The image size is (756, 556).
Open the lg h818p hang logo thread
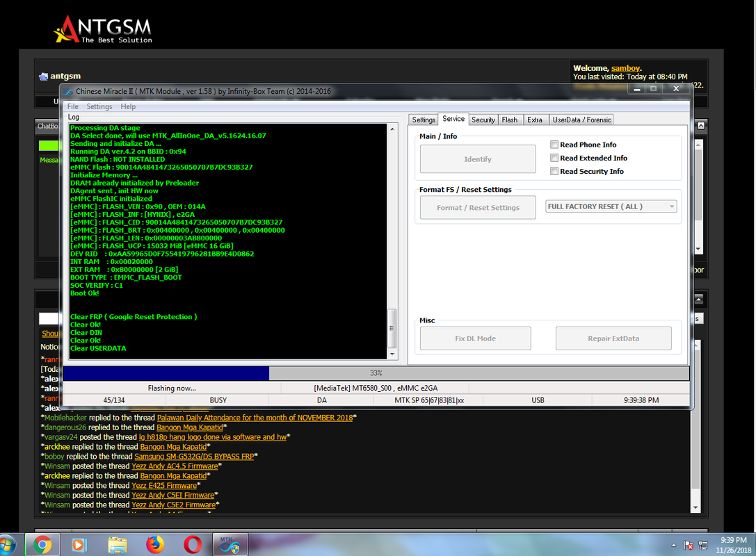213,437
